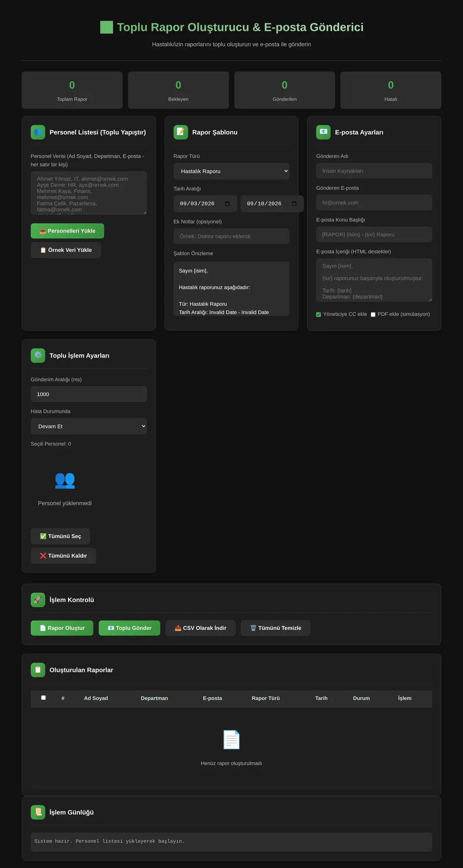Click the end date field 09/10/2026
Viewport: 463px width, 868px height.
tap(272, 204)
